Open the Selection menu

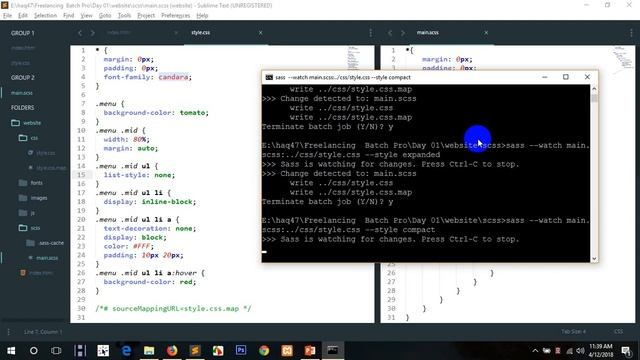tap(45, 16)
